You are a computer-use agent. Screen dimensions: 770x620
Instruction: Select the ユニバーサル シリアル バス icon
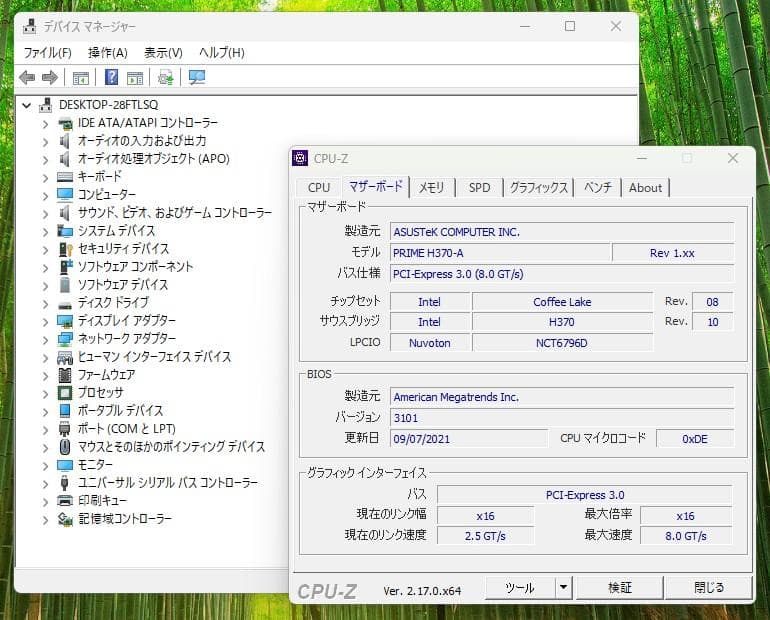65,483
